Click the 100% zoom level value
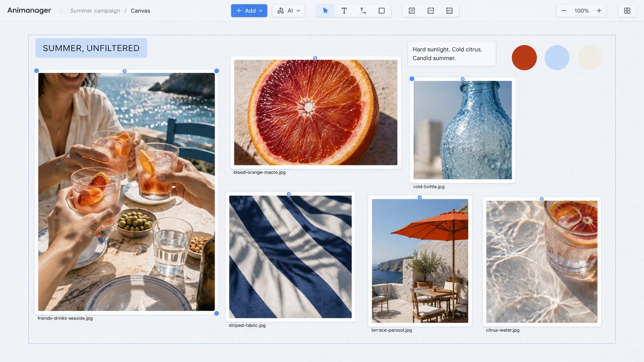 click(x=582, y=11)
